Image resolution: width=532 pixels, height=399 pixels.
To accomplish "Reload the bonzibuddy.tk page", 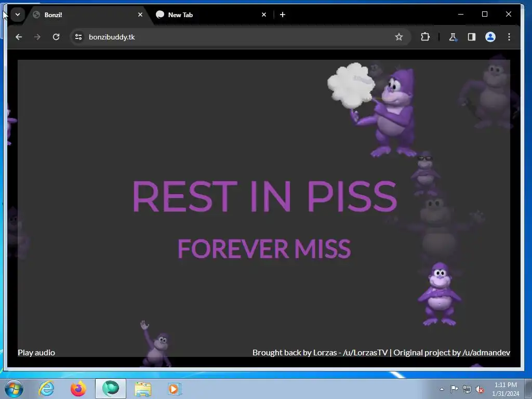I will [x=56, y=37].
